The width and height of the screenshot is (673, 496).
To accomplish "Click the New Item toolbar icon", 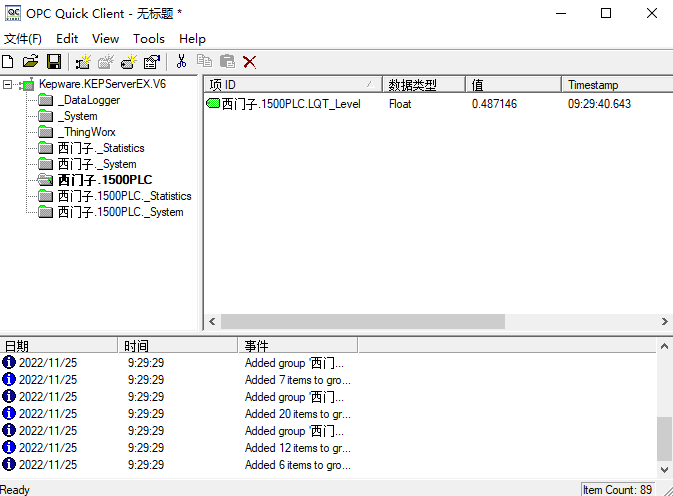I will click(129, 62).
